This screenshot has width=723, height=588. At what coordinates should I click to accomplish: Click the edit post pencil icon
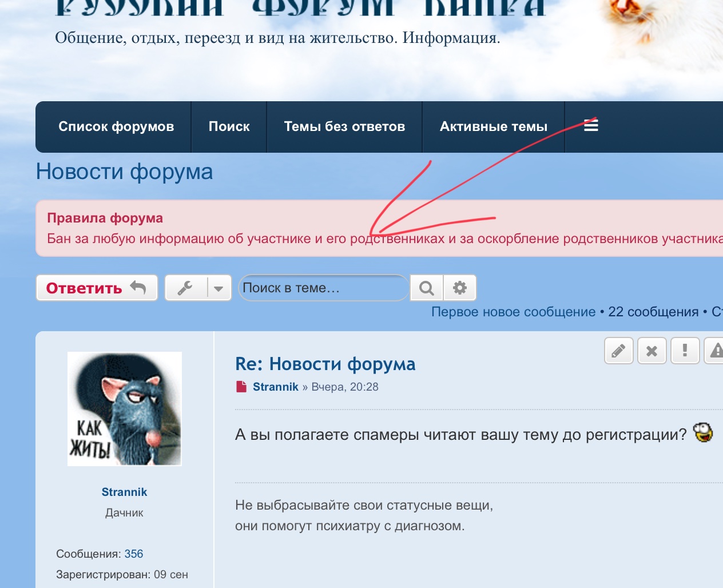coord(618,351)
